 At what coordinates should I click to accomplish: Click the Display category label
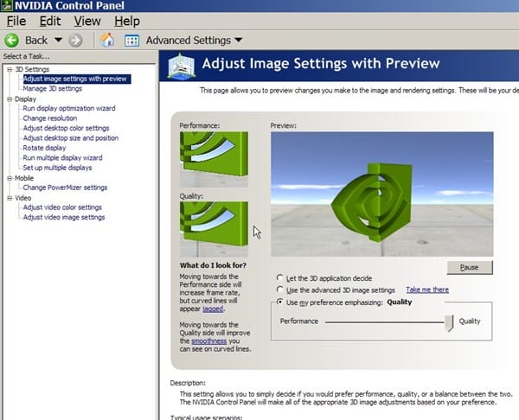[x=25, y=99]
